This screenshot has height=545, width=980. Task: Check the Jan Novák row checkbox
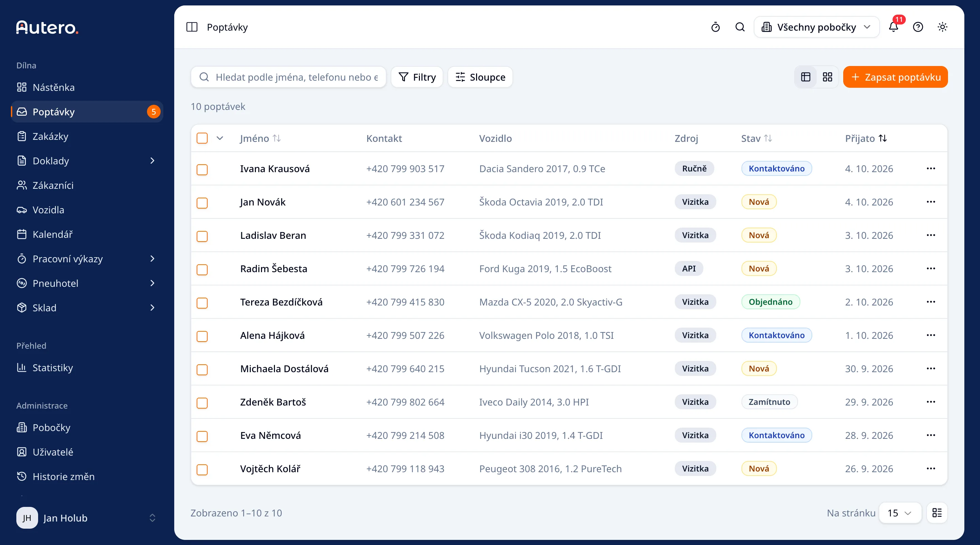202,203
